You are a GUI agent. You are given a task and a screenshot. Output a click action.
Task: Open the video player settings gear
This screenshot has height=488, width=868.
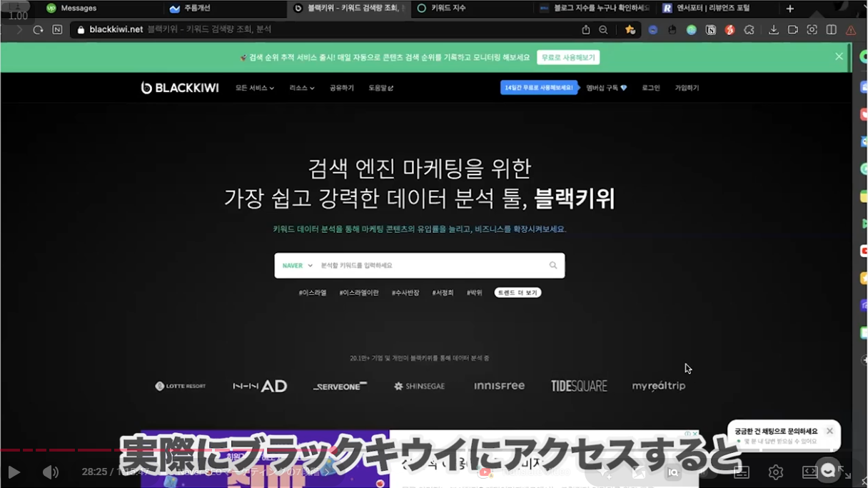pyautogui.click(x=775, y=472)
